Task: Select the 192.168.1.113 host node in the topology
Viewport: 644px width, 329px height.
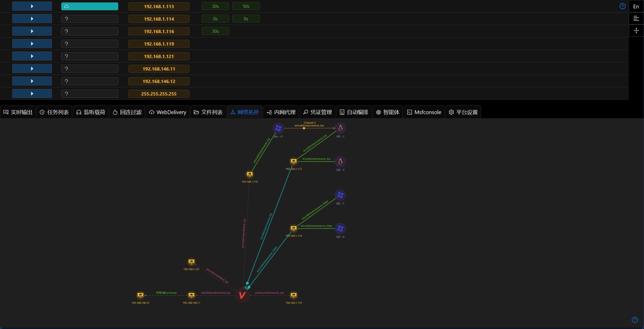Action: point(294,161)
